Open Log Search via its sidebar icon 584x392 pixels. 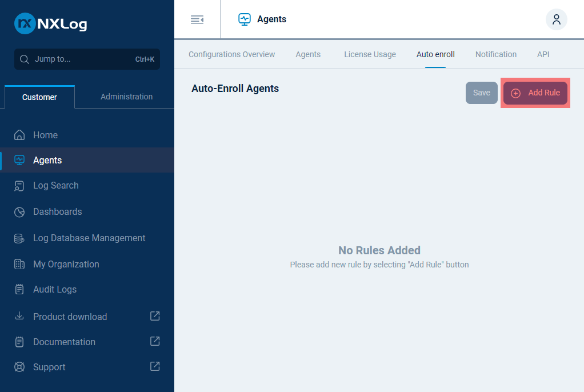[19, 186]
